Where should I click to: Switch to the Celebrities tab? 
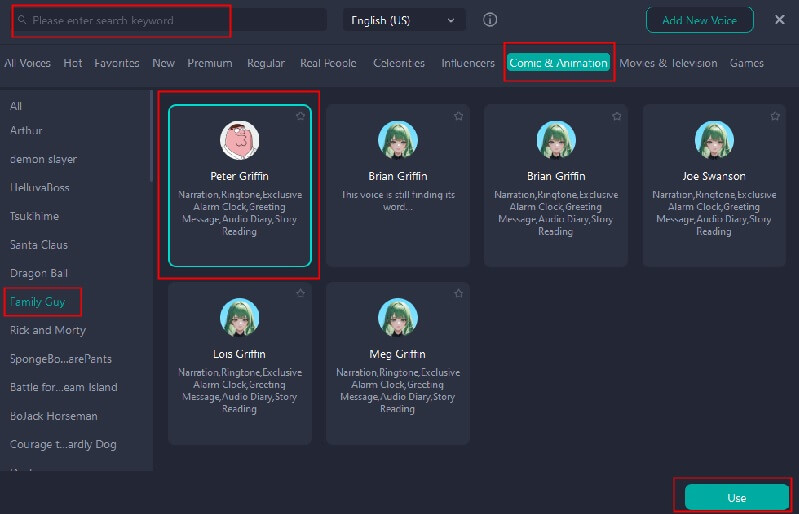click(x=399, y=63)
